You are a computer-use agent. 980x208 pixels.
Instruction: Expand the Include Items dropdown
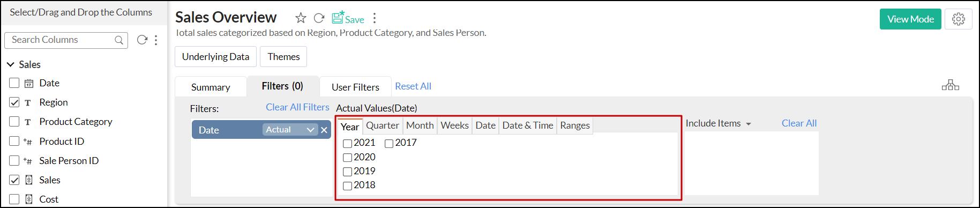coord(718,123)
